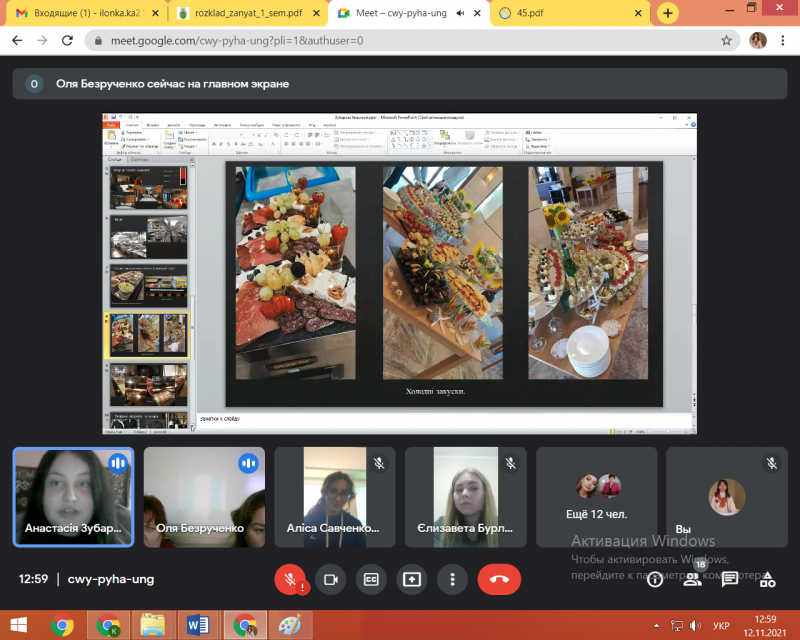Open Google Chrome from taskbar
Viewport: 800px width, 640px height.
click(62, 625)
